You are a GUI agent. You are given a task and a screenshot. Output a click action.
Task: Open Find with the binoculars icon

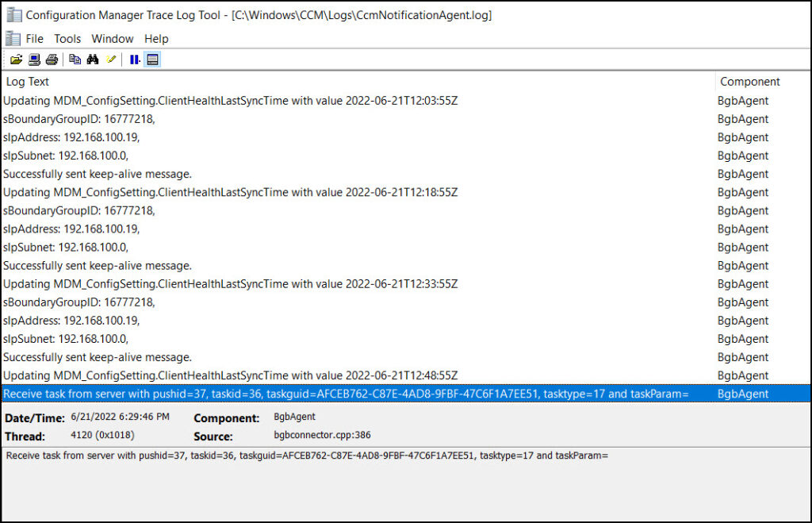click(93, 60)
